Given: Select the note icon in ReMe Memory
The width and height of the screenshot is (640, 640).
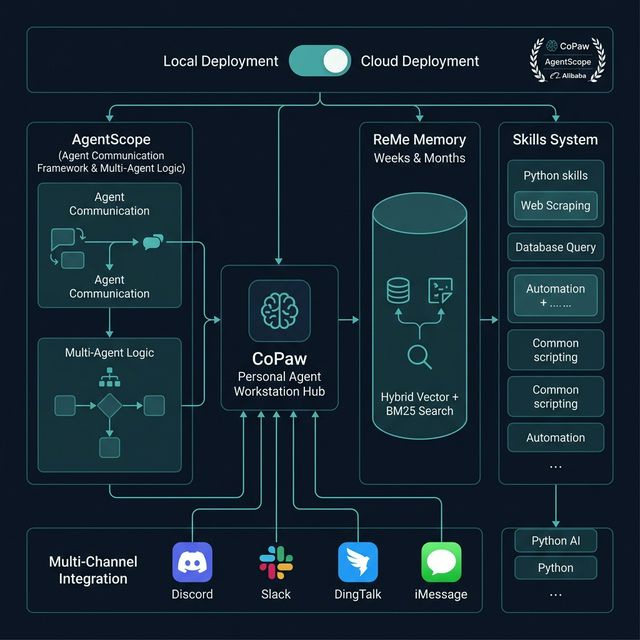Looking at the screenshot, I should [x=440, y=291].
